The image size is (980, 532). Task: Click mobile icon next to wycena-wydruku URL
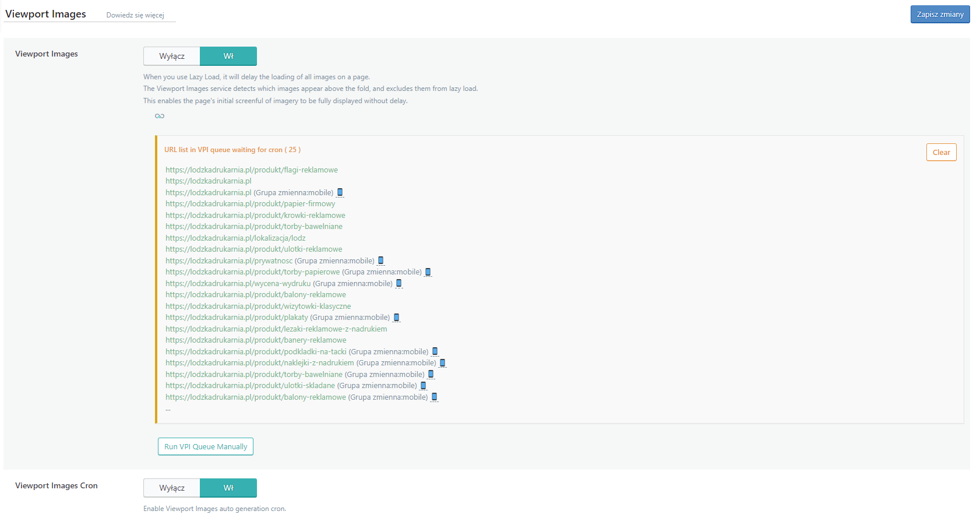(399, 283)
